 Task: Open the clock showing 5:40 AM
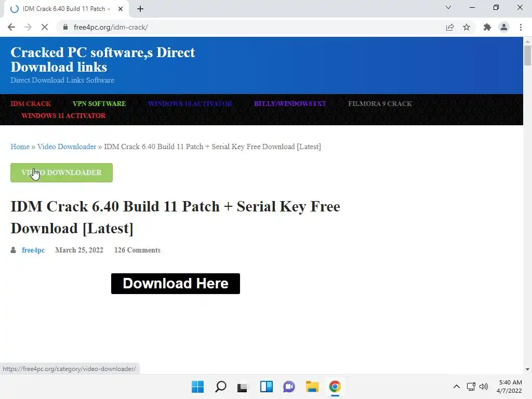[x=509, y=387]
